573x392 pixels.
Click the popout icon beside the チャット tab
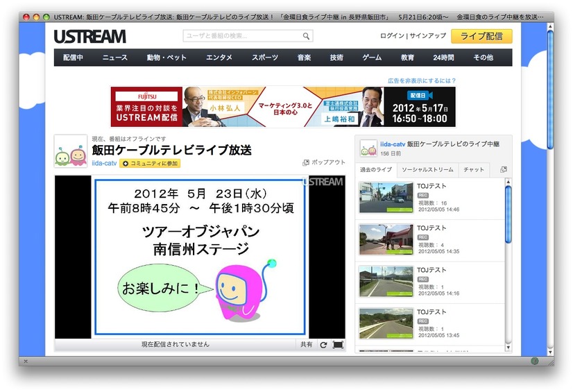[503, 169]
